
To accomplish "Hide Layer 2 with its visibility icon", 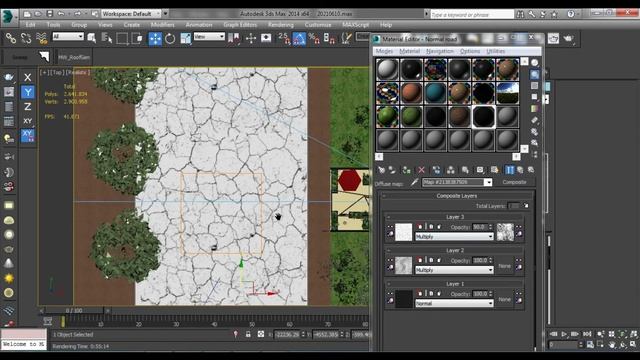I will click(390, 260).
